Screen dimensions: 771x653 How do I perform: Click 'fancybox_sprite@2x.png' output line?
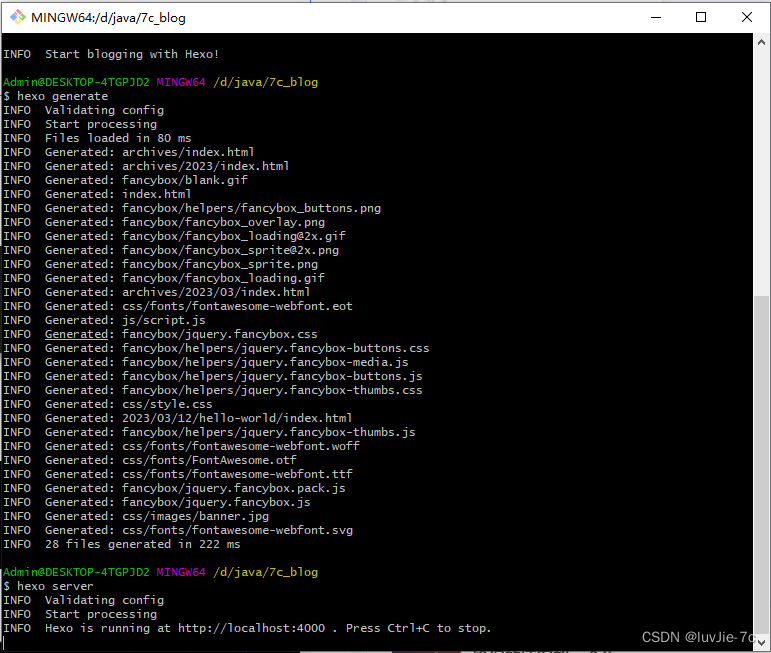coord(171,250)
